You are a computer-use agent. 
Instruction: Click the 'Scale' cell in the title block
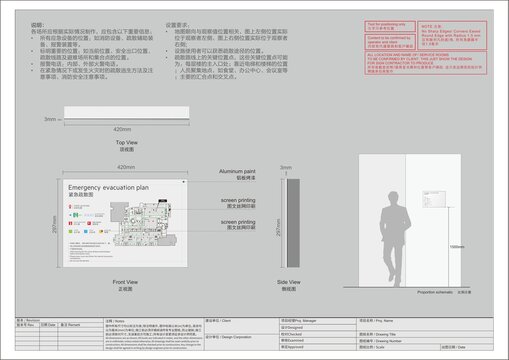click(x=398, y=347)
